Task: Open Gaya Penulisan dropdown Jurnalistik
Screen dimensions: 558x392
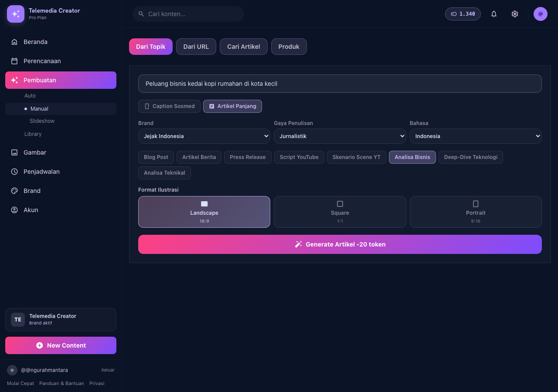Action: [340, 136]
